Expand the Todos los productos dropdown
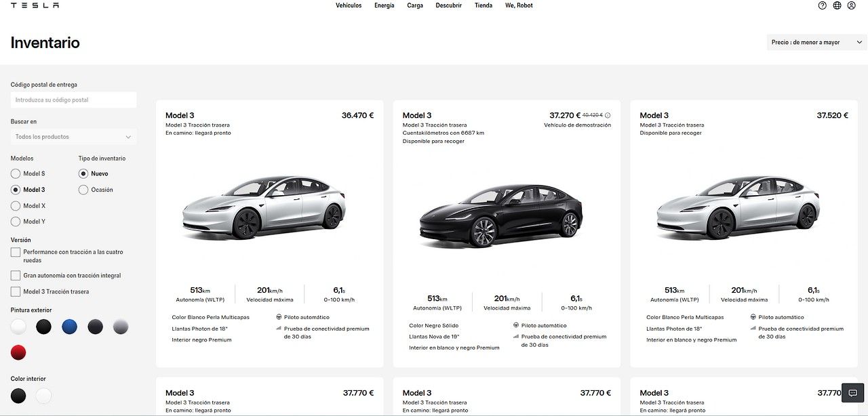The width and height of the screenshot is (868, 416). click(73, 137)
